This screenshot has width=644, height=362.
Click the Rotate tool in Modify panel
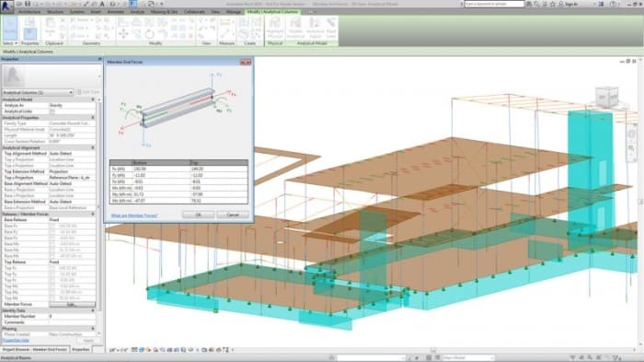coord(149,34)
